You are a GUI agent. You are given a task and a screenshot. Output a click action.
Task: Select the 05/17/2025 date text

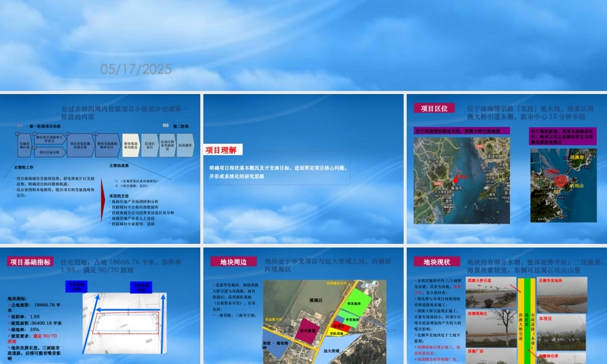point(136,69)
